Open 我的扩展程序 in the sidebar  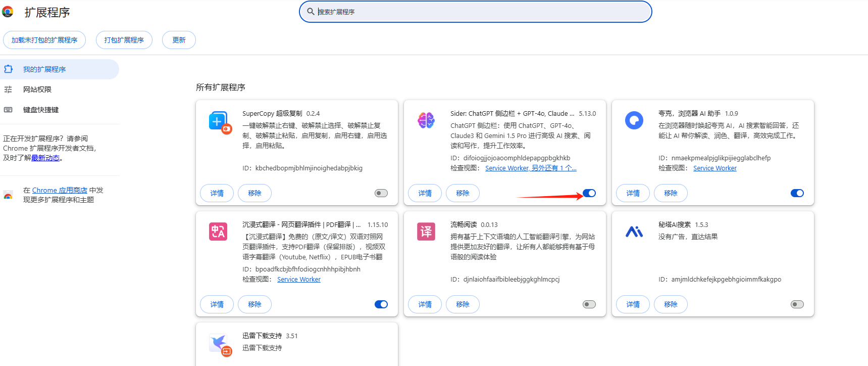(x=60, y=69)
